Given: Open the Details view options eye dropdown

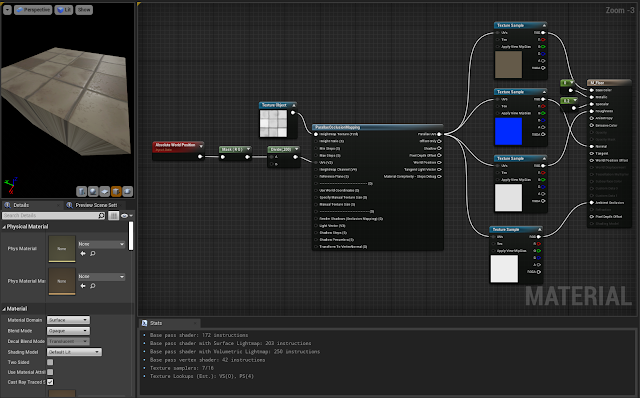Looking at the screenshot, I should [127, 216].
